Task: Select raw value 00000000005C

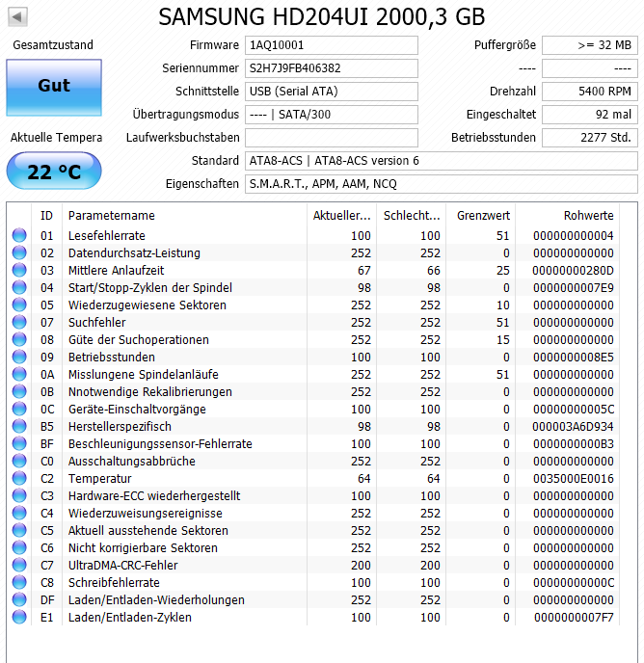Action: [573, 409]
